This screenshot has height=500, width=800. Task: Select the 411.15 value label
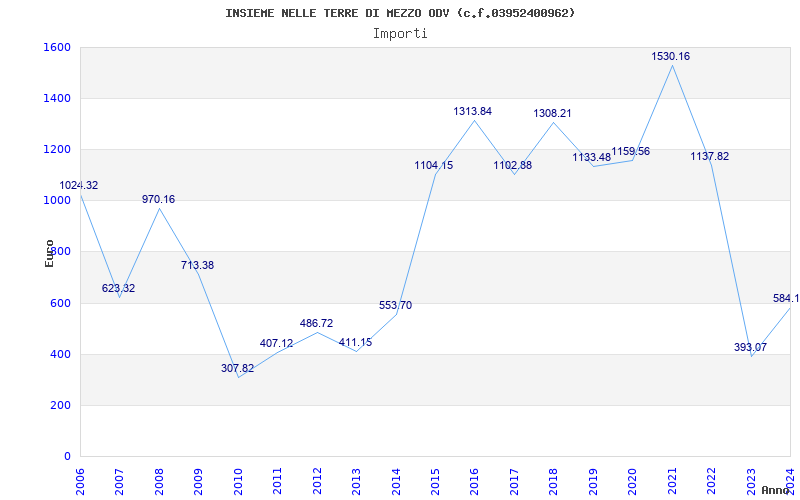point(356,342)
